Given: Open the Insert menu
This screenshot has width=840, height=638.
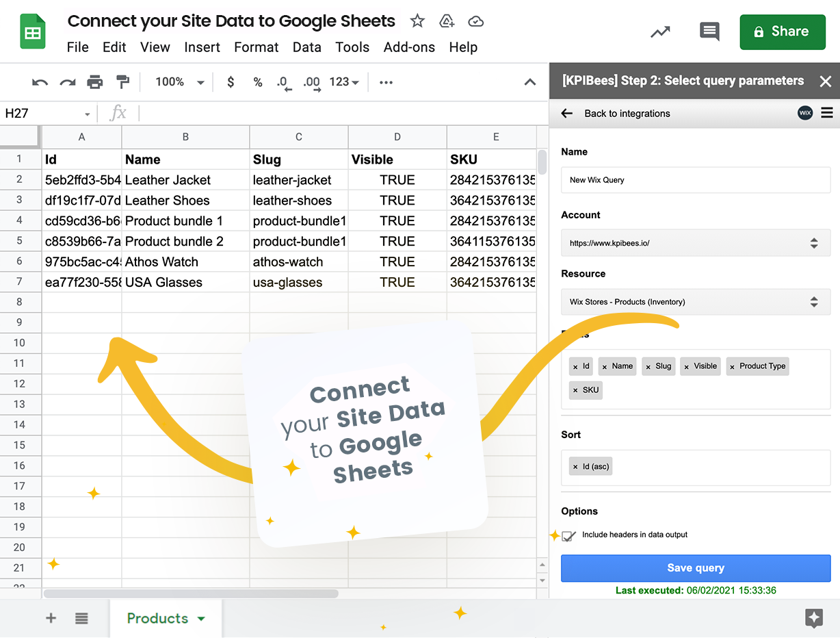Looking at the screenshot, I should point(202,47).
